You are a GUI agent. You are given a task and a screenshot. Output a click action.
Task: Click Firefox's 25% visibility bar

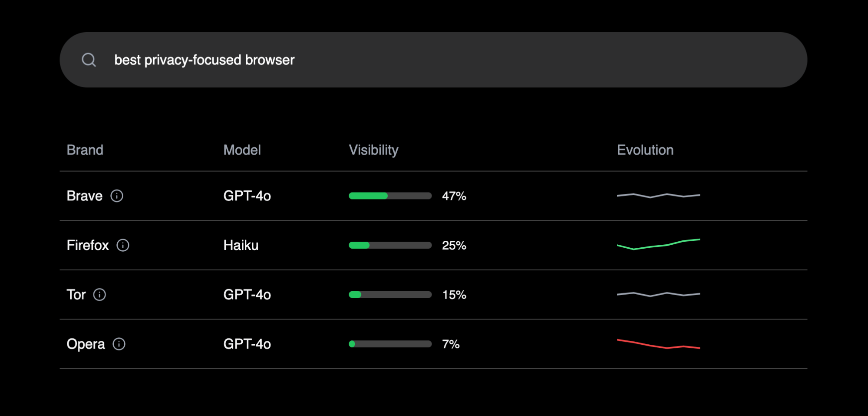390,246
